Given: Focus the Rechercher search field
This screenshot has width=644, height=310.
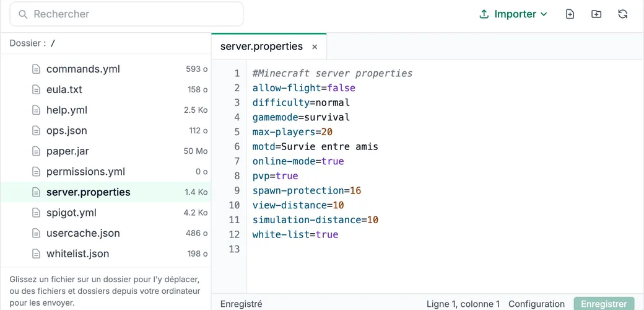Looking at the screenshot, I should [126, 14].
